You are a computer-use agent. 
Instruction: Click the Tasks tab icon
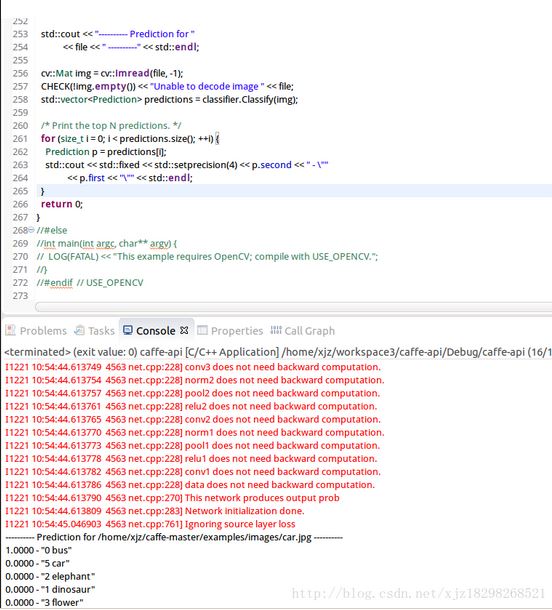pos(80,330)
